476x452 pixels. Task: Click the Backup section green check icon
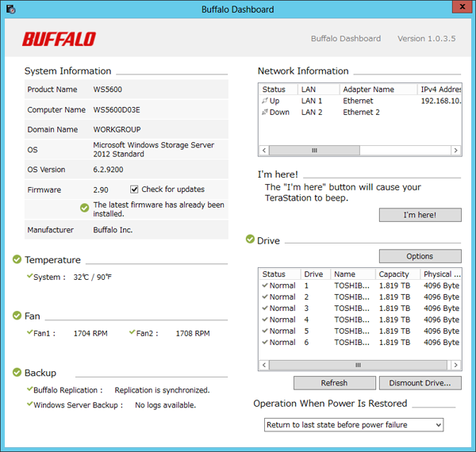click(17, 372)
